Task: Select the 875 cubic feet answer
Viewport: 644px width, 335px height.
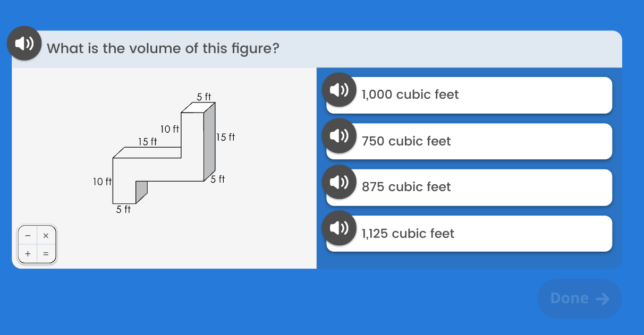Action: click(x=469, y=187)
